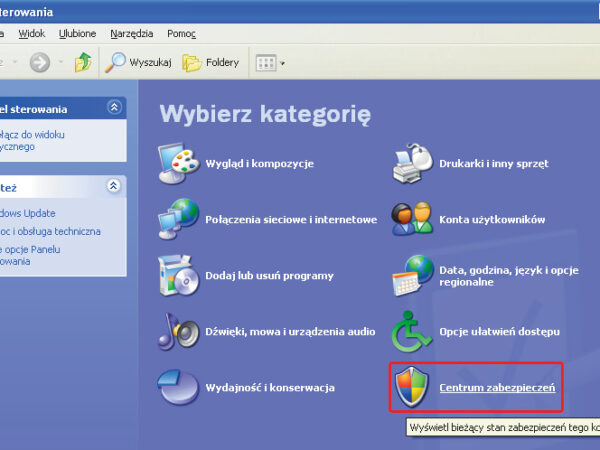600x450 pixels.
Task: Click the Data, godzina, język calendar icon
Action: (x=412, y=275)
